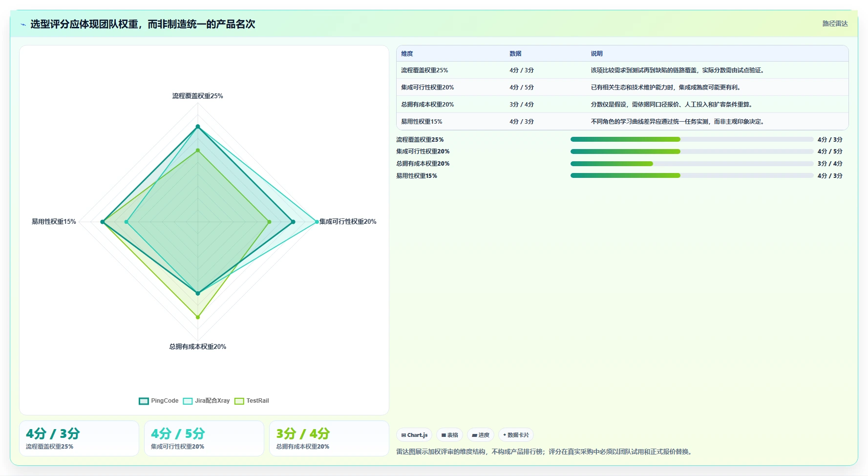Screen dimensions: 868x476
Task: Click the 数据 column header
Action: point(515,54)
